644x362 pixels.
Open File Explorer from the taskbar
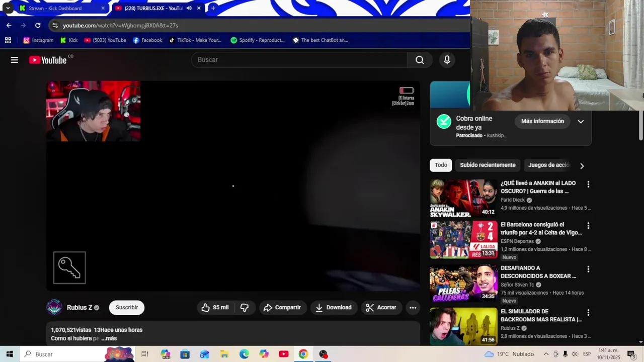[x=224, y=354]
